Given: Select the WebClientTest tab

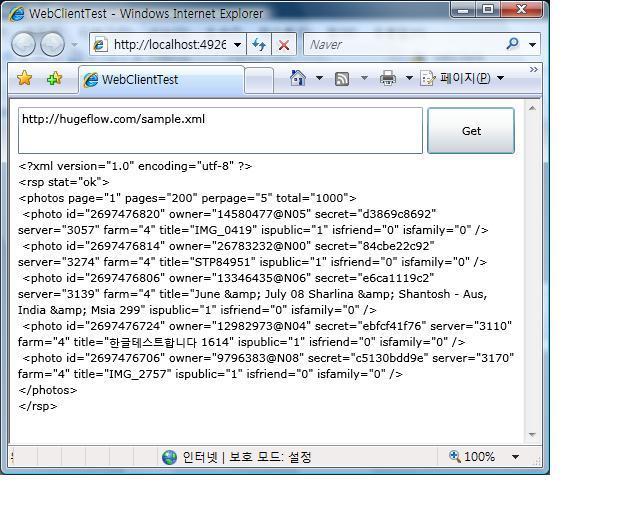Looking at the screenshot, I should (x=161, y=80).
